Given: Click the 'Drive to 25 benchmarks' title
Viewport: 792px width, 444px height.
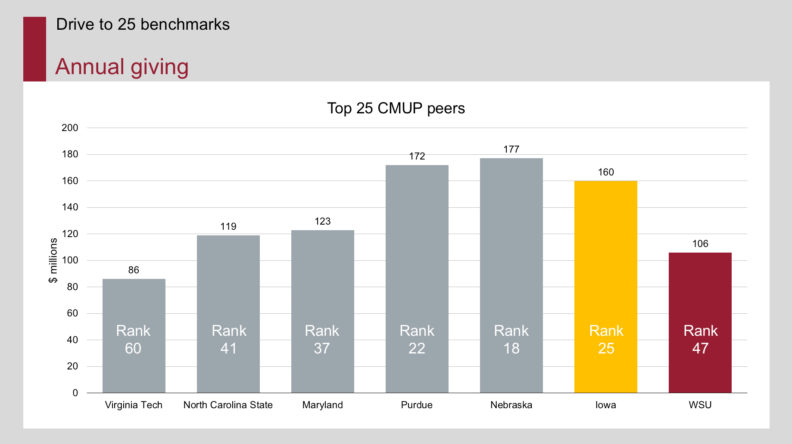Looking at the screenshot, I should pos(142,24).
